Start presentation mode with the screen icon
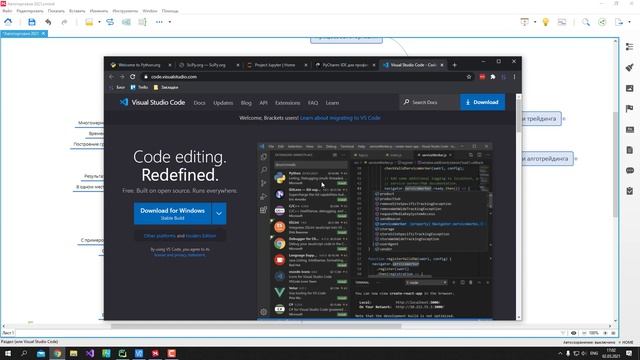 pos(524,22)
